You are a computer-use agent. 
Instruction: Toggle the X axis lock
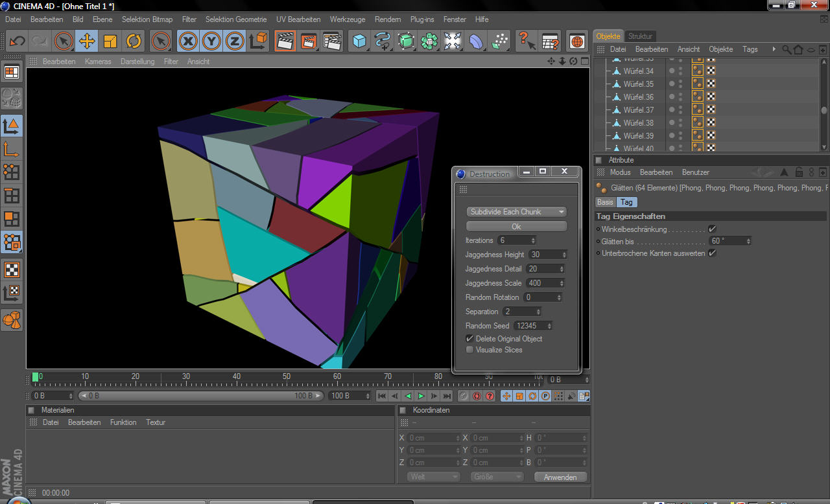[x=188, y=41]
